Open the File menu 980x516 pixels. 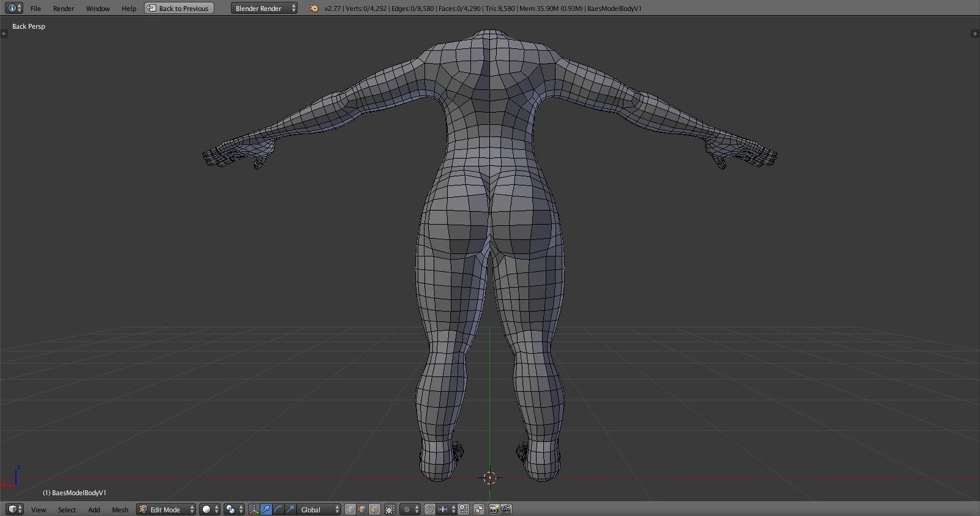36,9
